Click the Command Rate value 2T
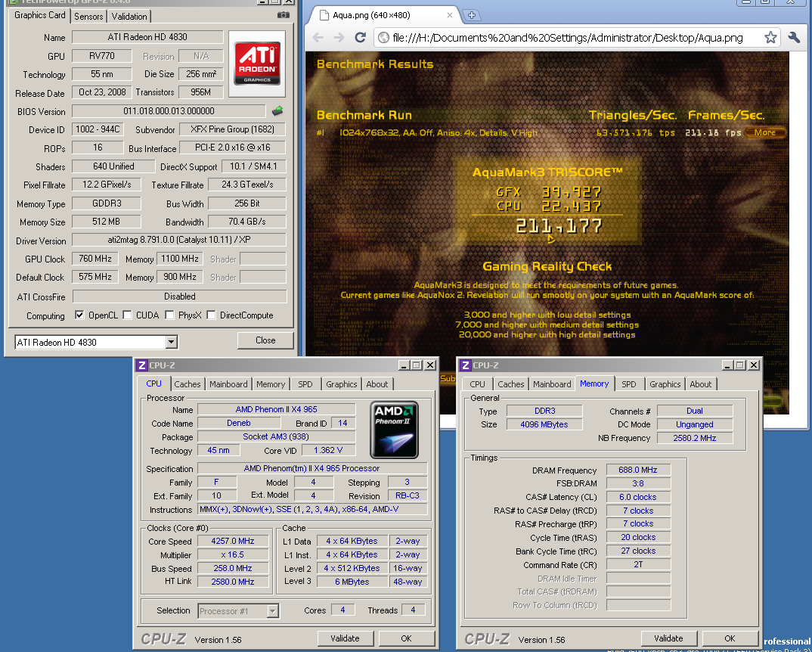Screen dimensions: 812x652 tap(638, 564)
